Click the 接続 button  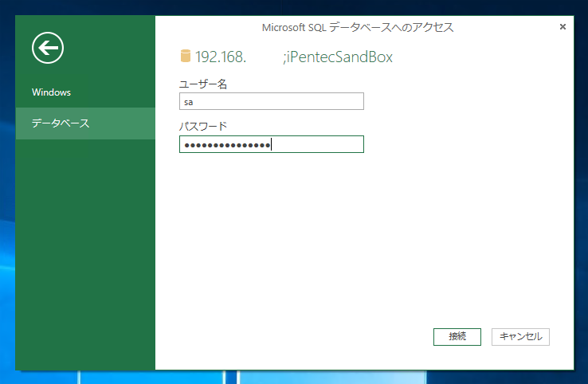[457, 337]
